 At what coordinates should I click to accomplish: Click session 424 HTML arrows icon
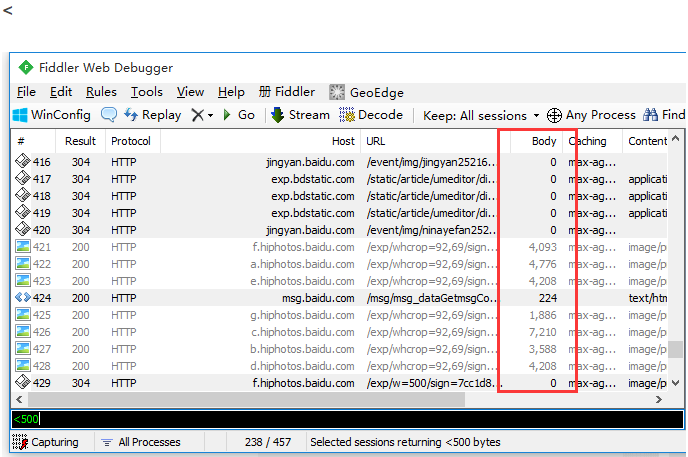click(x=22, y=297)
